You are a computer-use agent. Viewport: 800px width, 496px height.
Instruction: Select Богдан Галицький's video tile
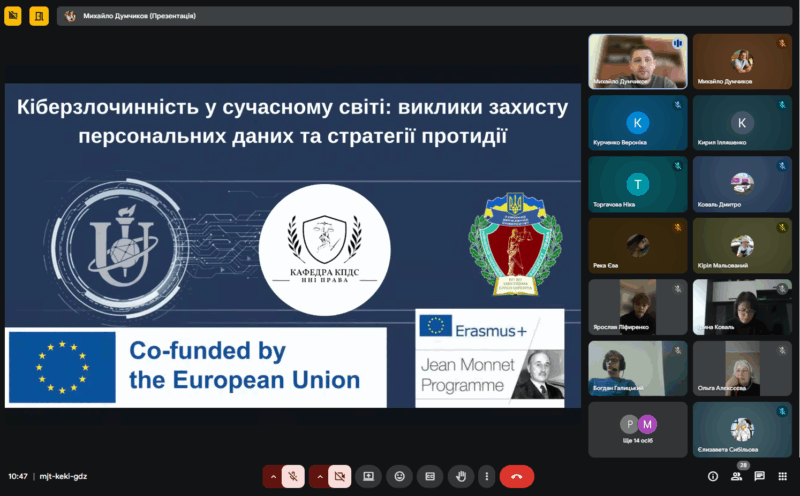[637, 368]
